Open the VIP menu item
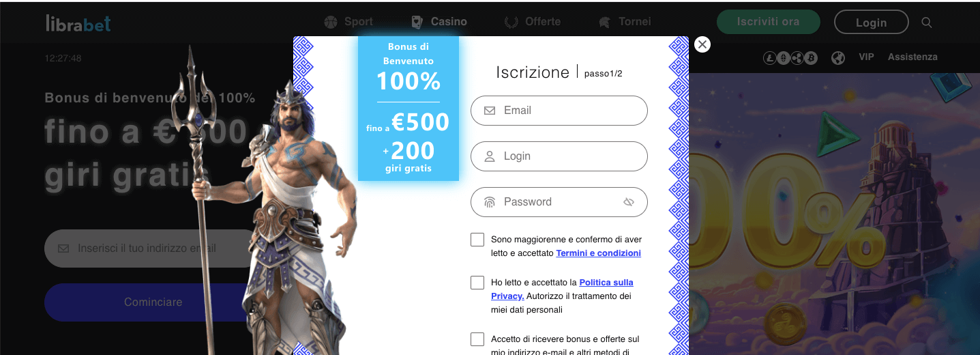Image resolution: width=980 pixels, height=355 pixels. pyautogui.click(x=866, y=57)
